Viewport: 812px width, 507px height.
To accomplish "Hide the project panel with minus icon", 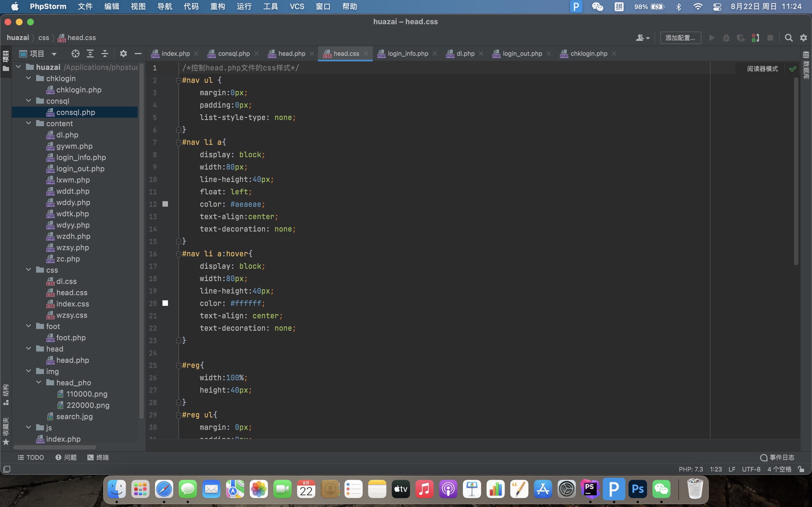I will coord(138,54).
